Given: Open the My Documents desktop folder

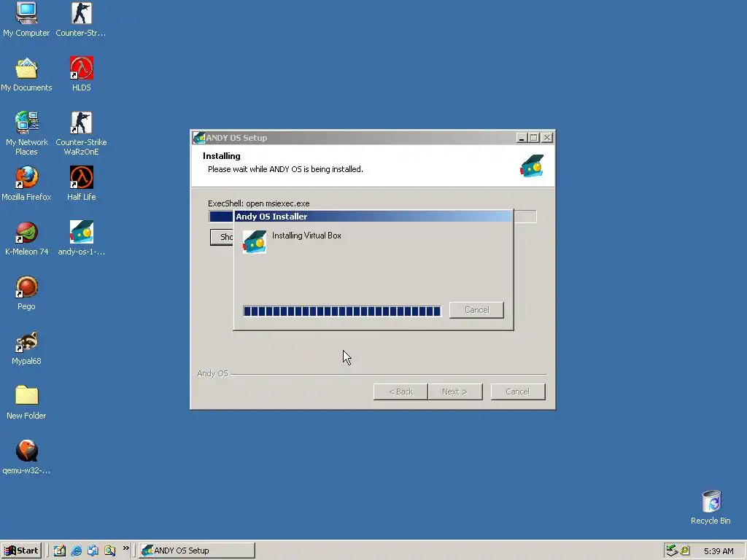Looking at the screenshot, I should [x=26, y=74].
